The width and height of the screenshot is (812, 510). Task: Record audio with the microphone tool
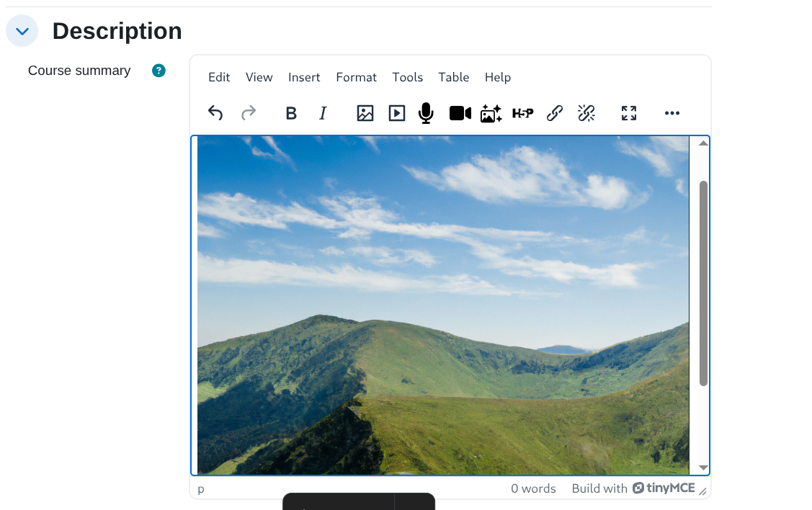click(426, 113)
